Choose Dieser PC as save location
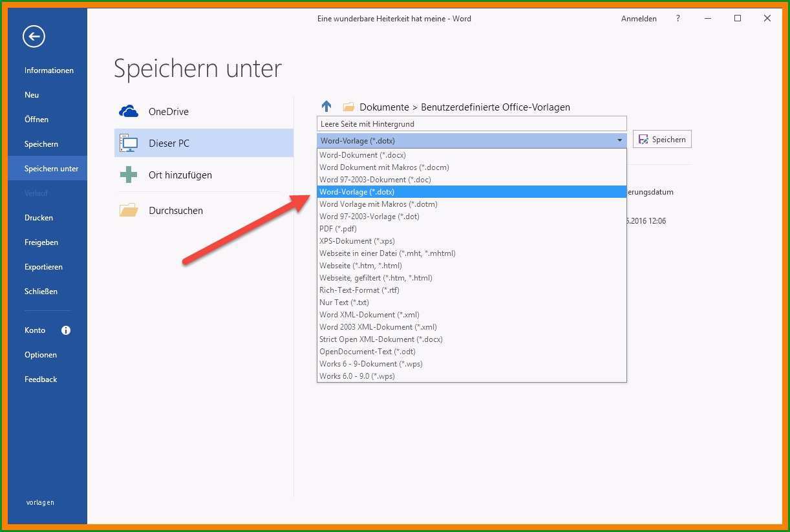The height and width of the screenshot is (532, 790). coord(204,143)
